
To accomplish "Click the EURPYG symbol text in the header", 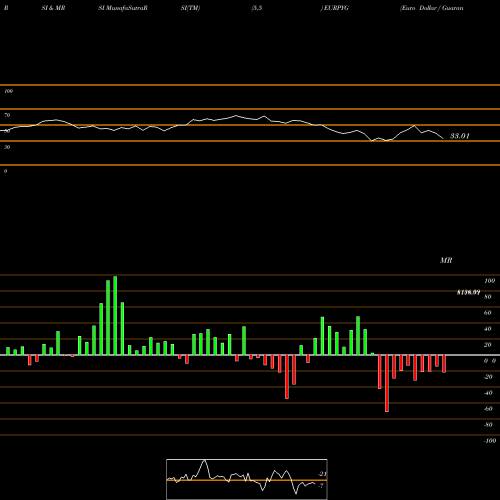I will click(335, 8).
